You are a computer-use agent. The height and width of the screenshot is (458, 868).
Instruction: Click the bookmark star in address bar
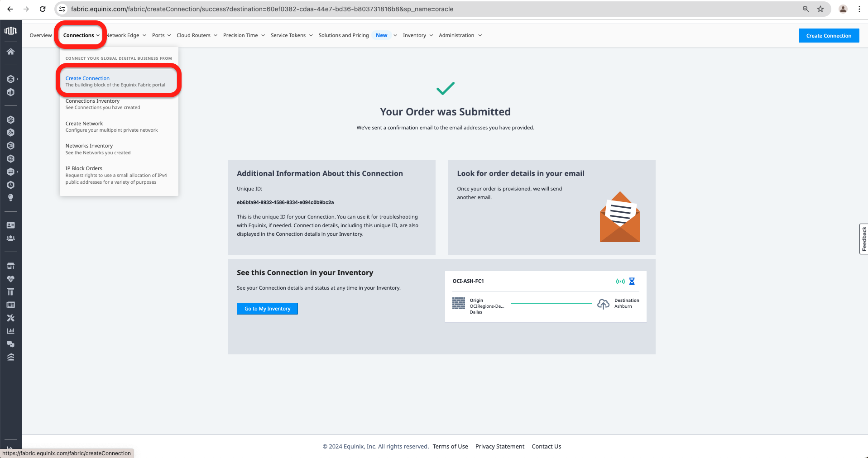pyautogui.click(x=820, y=9)
